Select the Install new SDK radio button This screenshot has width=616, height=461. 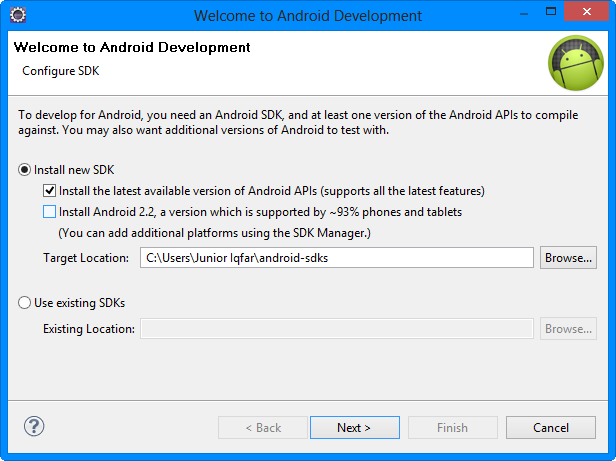point(24,170)
